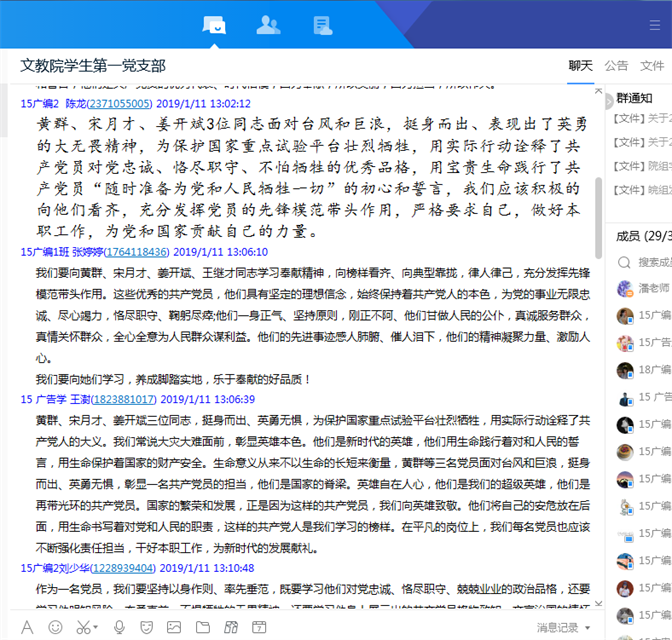The height and width of the screenshot is (640, 672).
Task: Open the messages panel icon at top
Action: [214, 25]
